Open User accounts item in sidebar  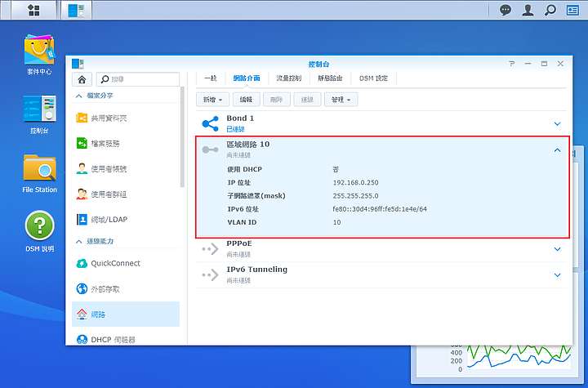(126, 169)
